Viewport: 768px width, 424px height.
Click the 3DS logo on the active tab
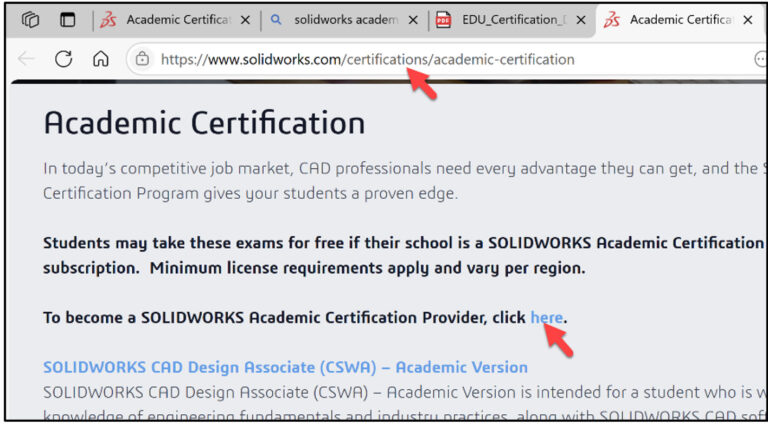[x=612, y=20]
